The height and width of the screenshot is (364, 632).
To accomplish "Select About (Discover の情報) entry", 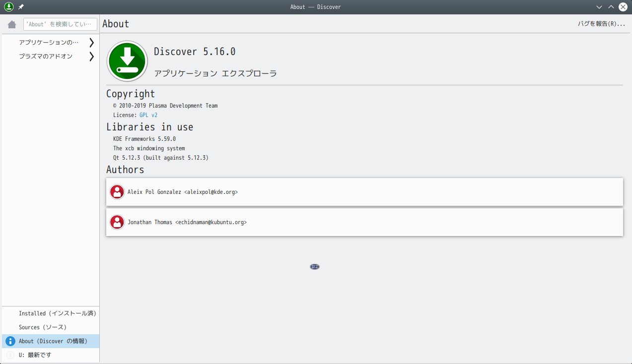I will tap(51, 341).
